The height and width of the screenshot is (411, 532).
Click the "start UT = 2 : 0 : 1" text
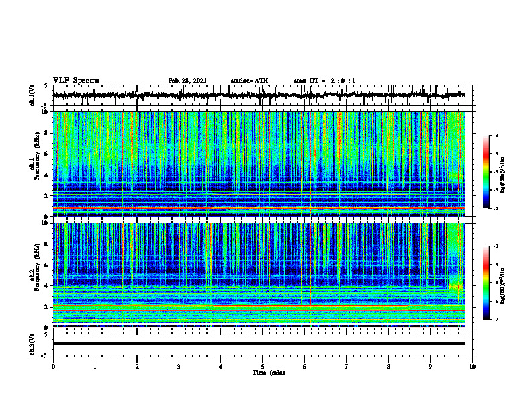[x=324, y=81]
